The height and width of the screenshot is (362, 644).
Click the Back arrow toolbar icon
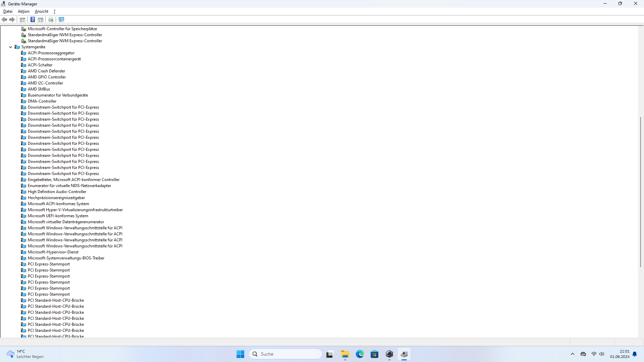click(4, 20)
